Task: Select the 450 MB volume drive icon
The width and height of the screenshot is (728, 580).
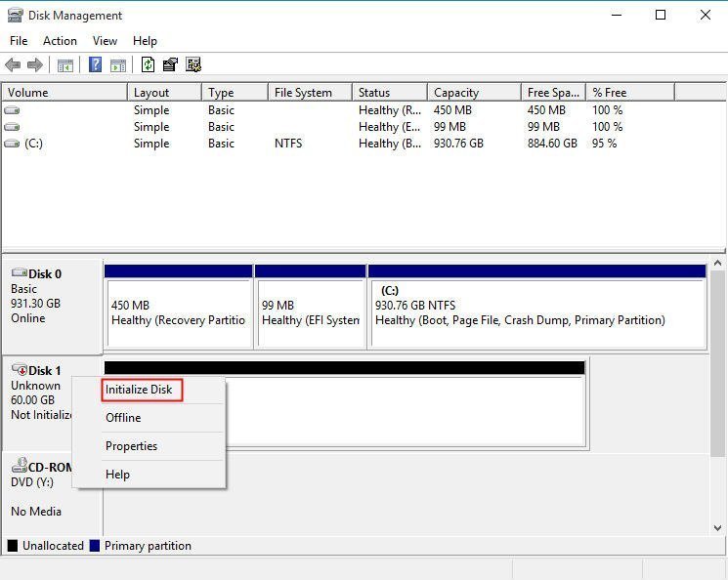Action: tap(12, 110)
